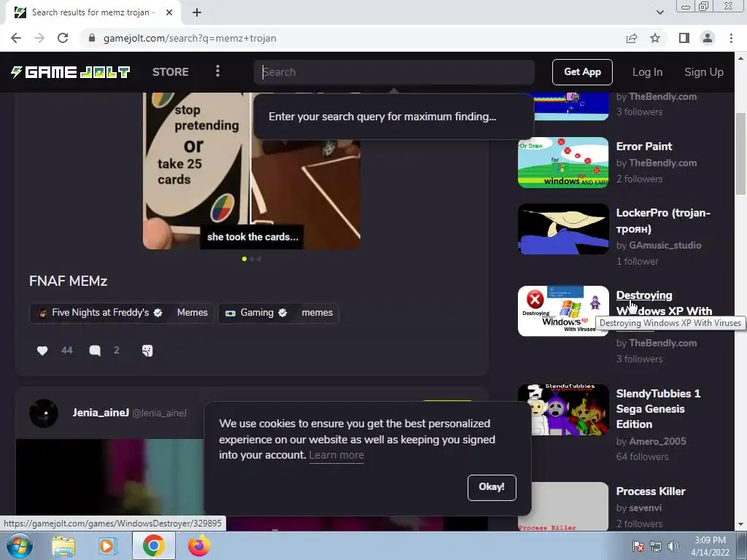Open LockerPro (trojan-троян) game title
The width and height of the screenshot is (747, 560).
point(663,220)
